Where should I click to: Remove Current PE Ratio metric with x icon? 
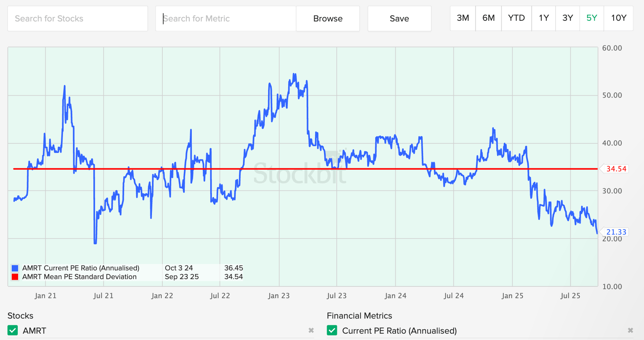pyautogui.click(x=630, y=331)
